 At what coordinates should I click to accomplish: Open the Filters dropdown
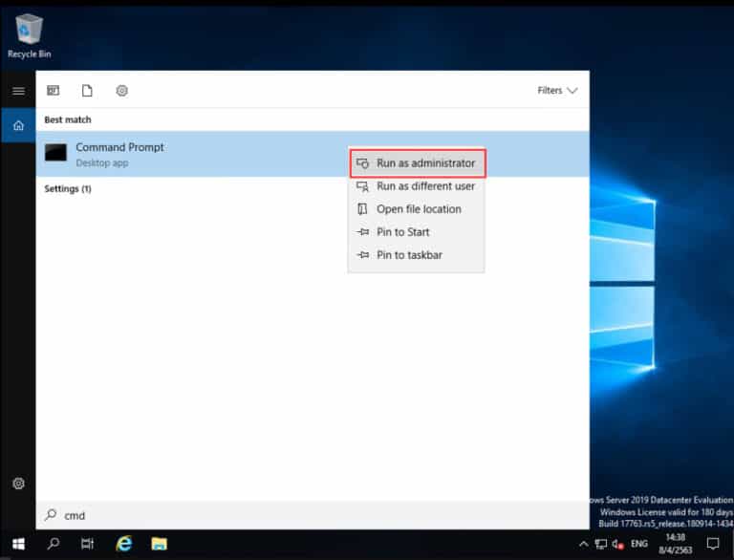tap(557, 91)
